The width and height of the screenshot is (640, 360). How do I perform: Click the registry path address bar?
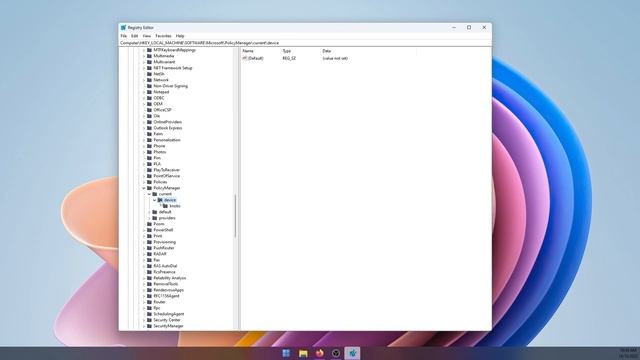click(305, 43)
